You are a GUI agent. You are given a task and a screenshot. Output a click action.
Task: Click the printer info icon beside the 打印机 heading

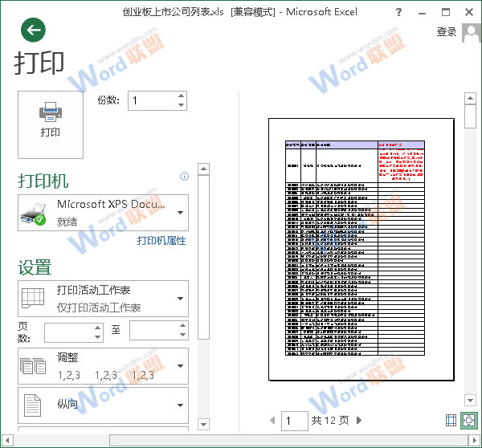point(184,176)
